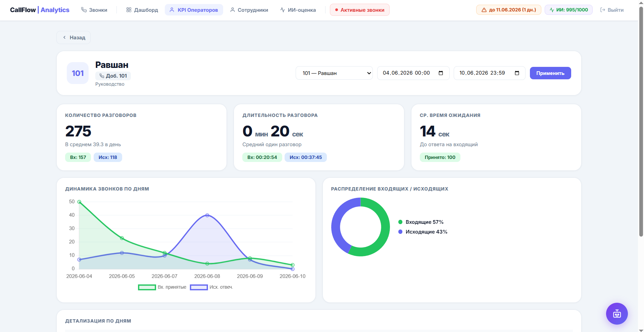Click the Исх: 00:37:45 badge

tap(306, 157)
